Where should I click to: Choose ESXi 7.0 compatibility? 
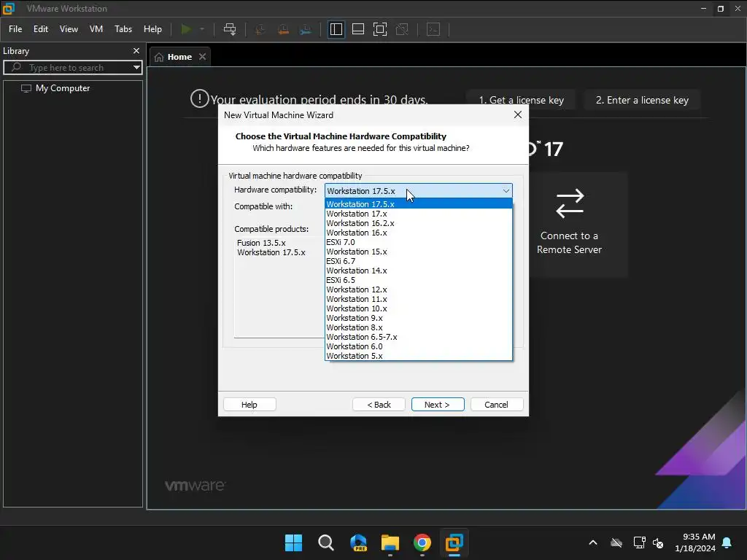(x=418, y=242)
